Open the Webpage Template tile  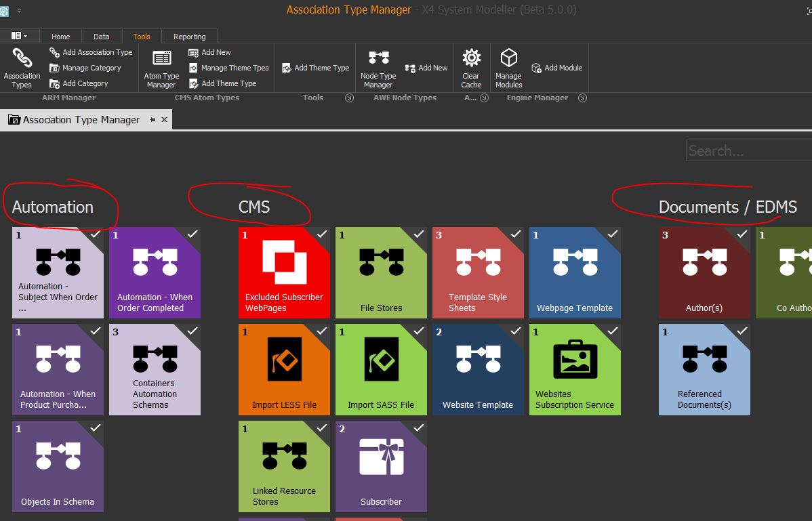click(x=575, y=272)
